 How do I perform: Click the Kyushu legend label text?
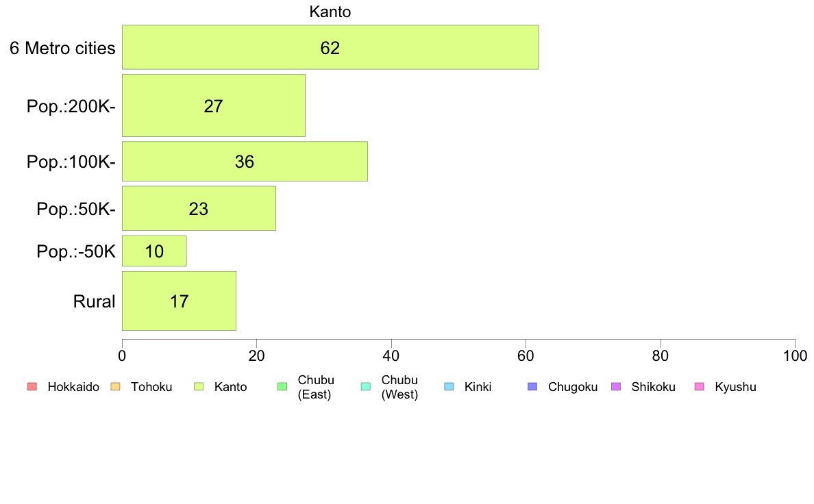click(x=735, y=387)
